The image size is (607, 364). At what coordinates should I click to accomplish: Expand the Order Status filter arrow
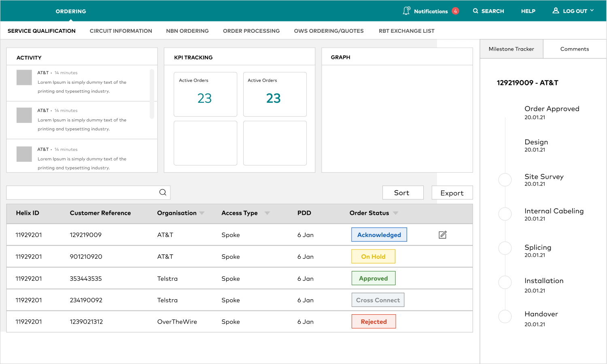(395, 213)
